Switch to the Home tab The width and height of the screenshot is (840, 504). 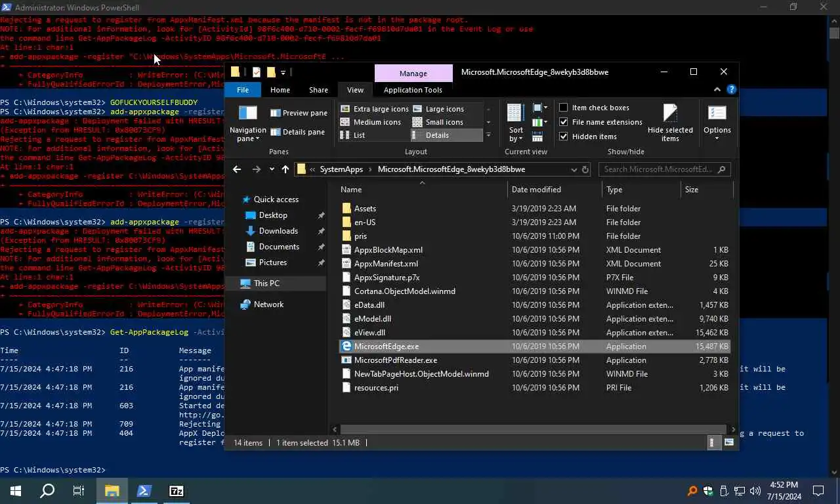[x=280, y=90]
